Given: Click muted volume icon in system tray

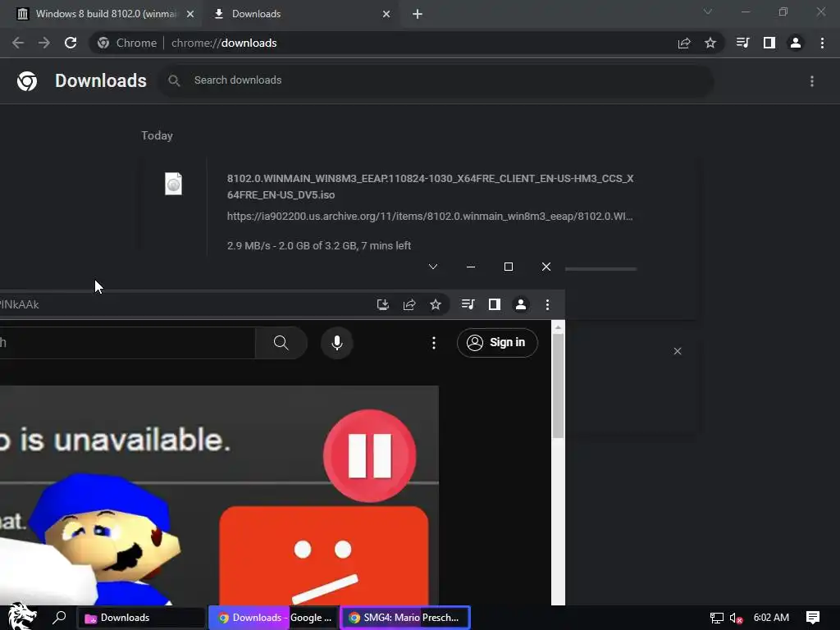Looking at the screenshot, I should [737, 619].
